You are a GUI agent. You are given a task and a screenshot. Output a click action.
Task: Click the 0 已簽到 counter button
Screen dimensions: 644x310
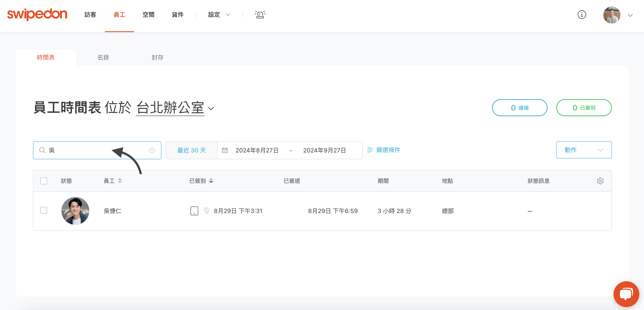(584, 108)
